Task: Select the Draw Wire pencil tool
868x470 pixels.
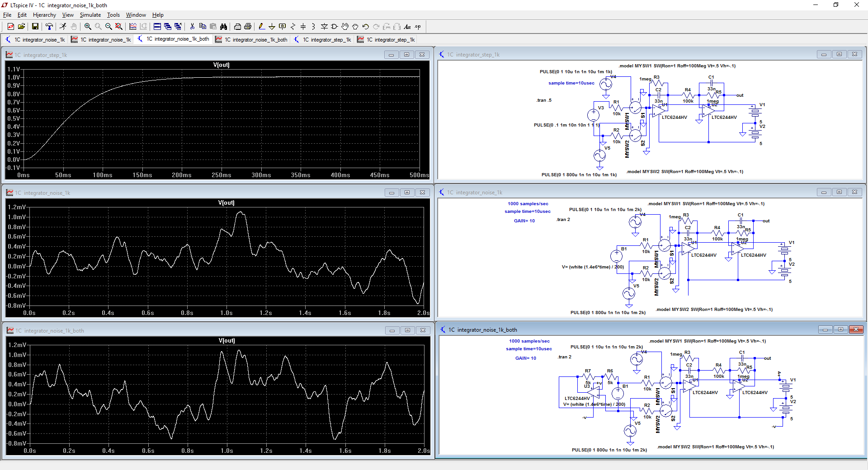Action: pos(261,27)
